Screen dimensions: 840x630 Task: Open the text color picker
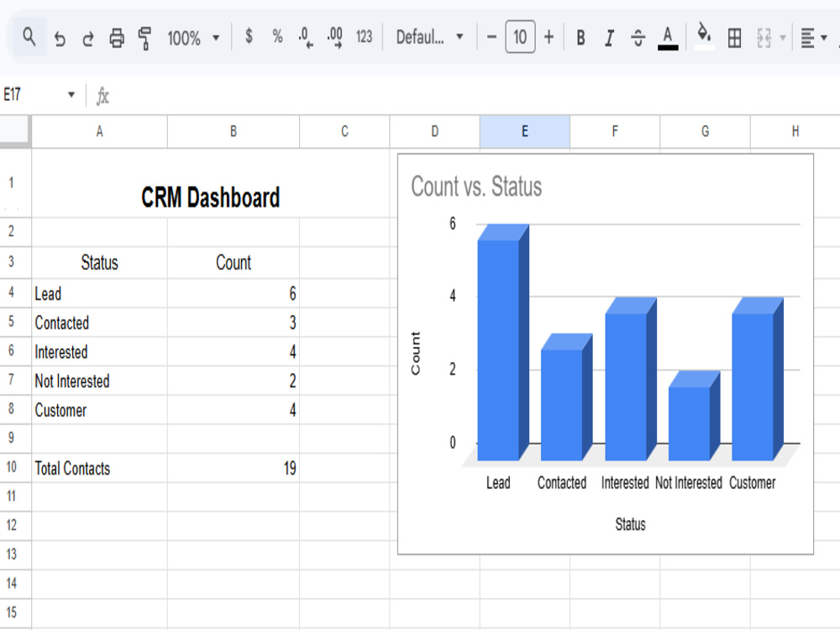(668, 38)
